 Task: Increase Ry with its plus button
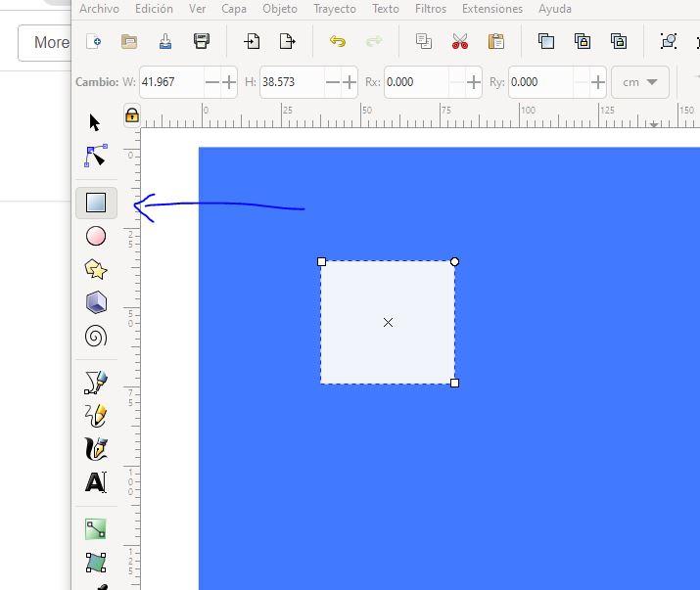click(598, 82)
